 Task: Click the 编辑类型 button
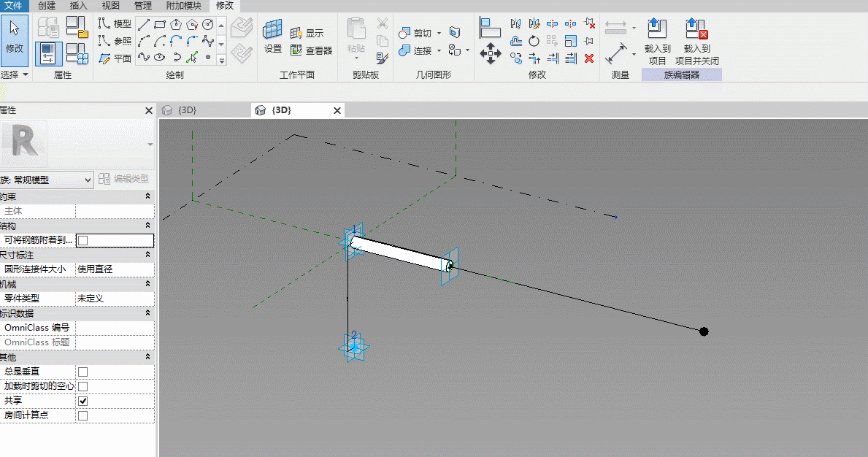[124, 179]
